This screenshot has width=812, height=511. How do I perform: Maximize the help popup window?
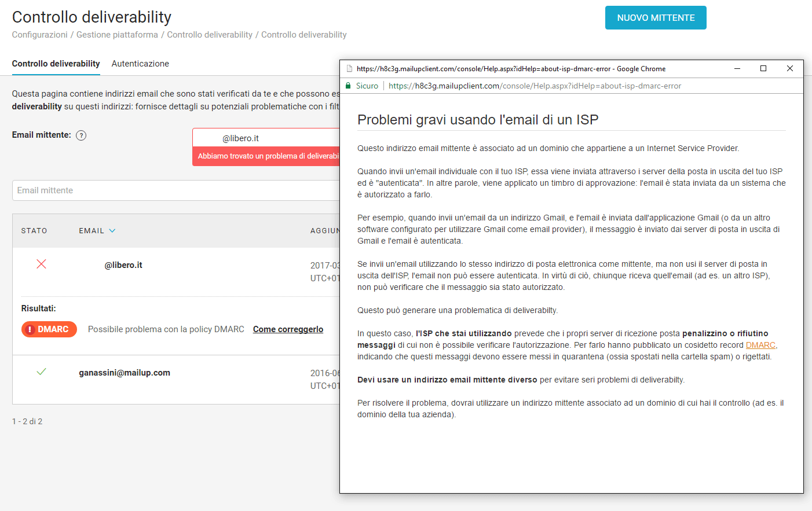tap(763, 68)
